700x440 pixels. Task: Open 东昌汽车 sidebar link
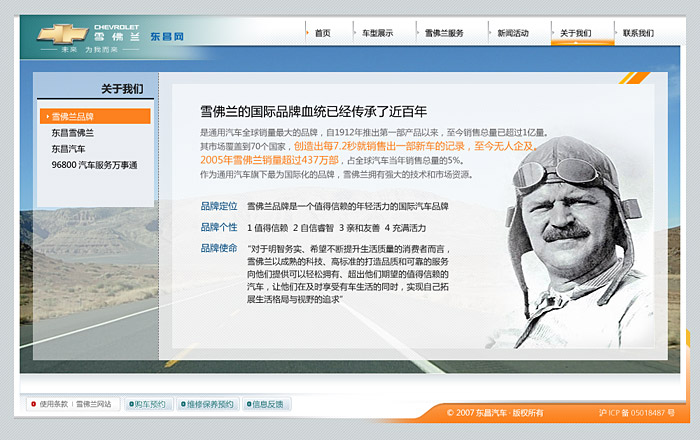pos(68,149)
